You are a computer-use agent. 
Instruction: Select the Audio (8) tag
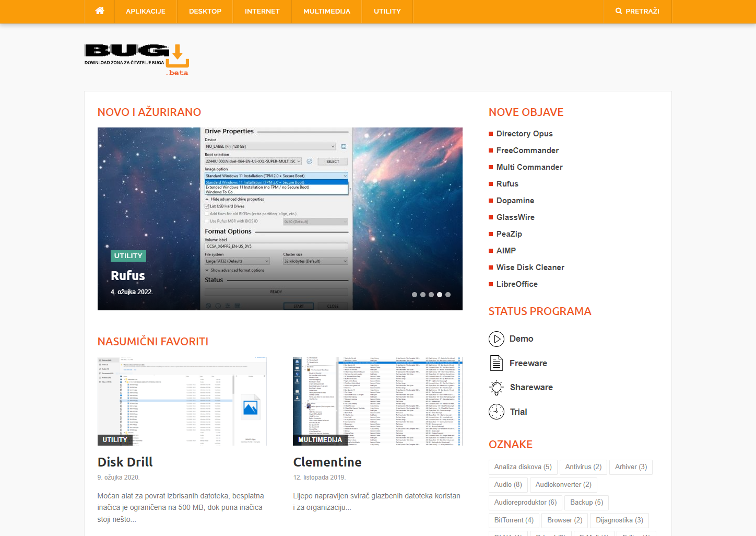(508, 485)
